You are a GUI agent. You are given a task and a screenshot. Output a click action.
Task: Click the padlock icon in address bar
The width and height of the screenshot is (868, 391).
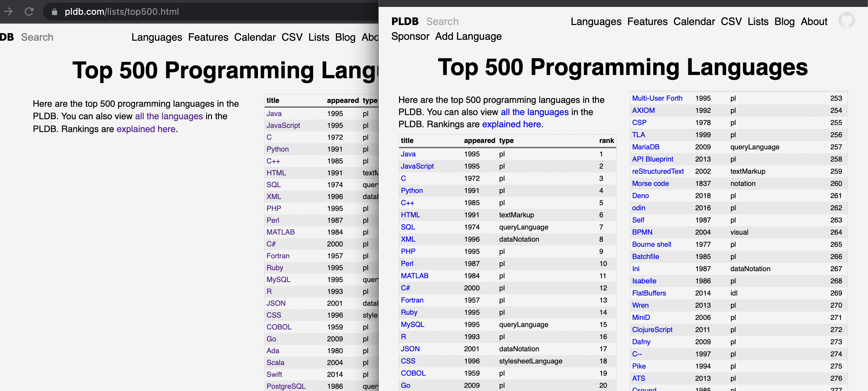coord(54,12)
